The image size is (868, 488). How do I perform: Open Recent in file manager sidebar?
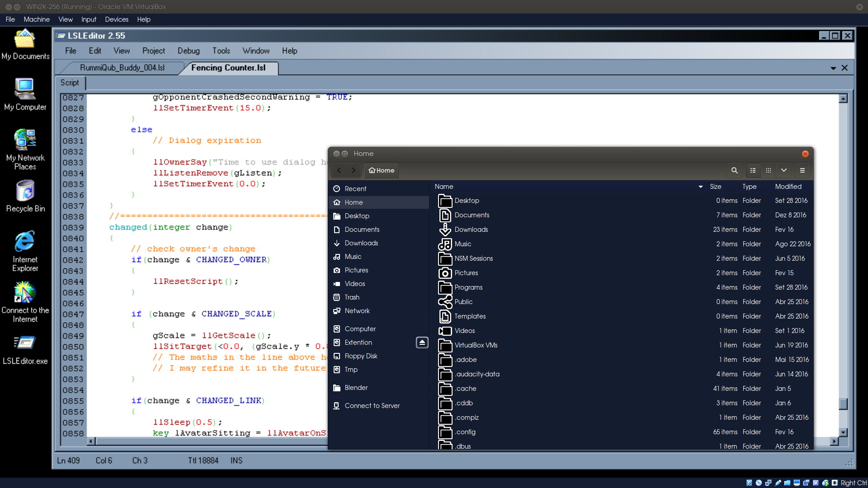pos(379,189)
